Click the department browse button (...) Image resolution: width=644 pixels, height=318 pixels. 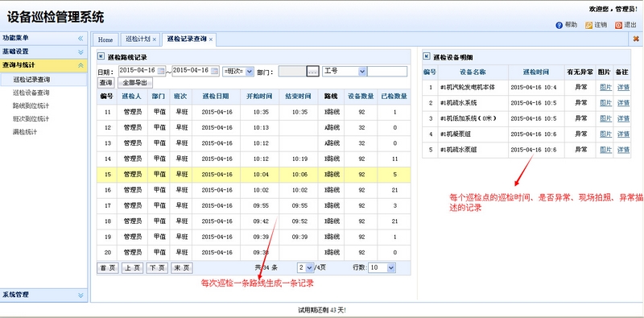coord(312,72)
